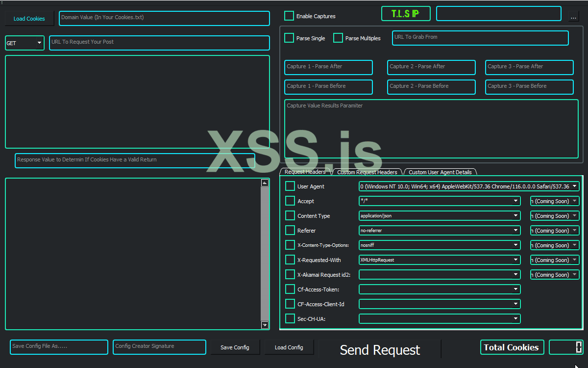Click Capture 3 - Parse Before field

529,87
